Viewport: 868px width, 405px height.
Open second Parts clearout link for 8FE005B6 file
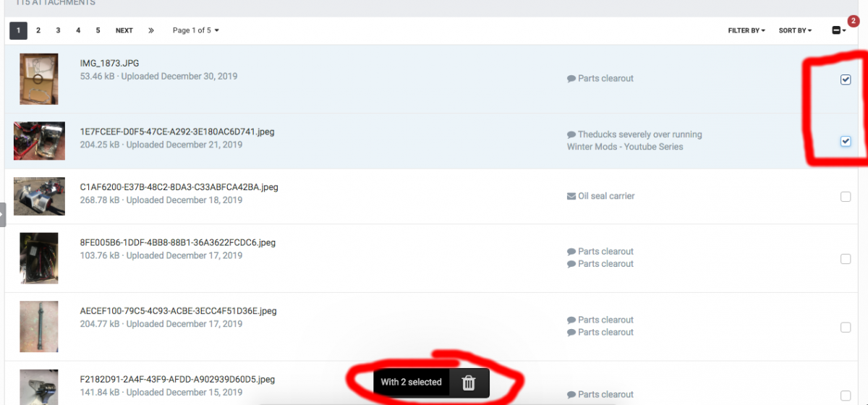click(x=605, y=264)
